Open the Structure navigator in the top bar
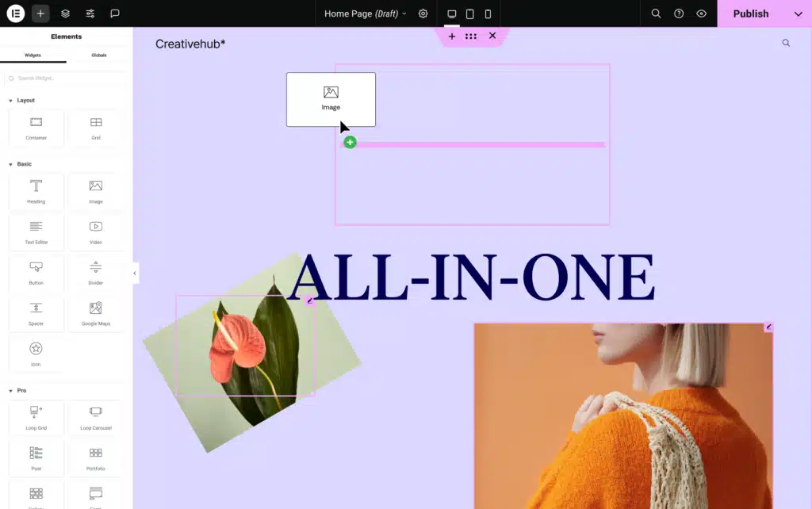The height and width of the screenshot is (509, 812). 65,13
